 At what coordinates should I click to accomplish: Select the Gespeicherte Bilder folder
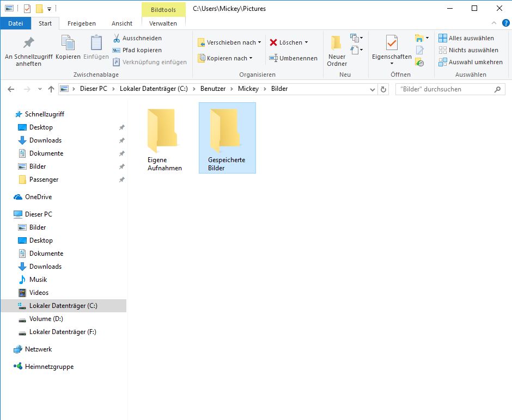point(227,138)
